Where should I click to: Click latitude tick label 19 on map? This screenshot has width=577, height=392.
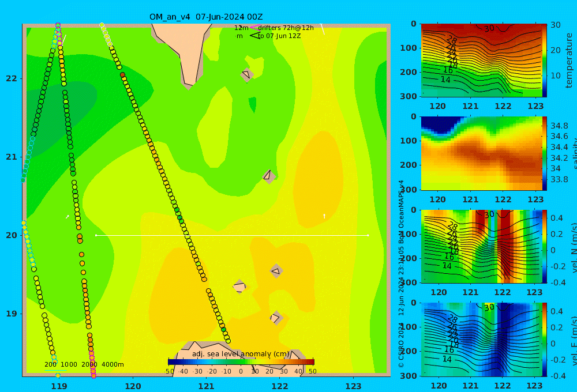point(12,314)
